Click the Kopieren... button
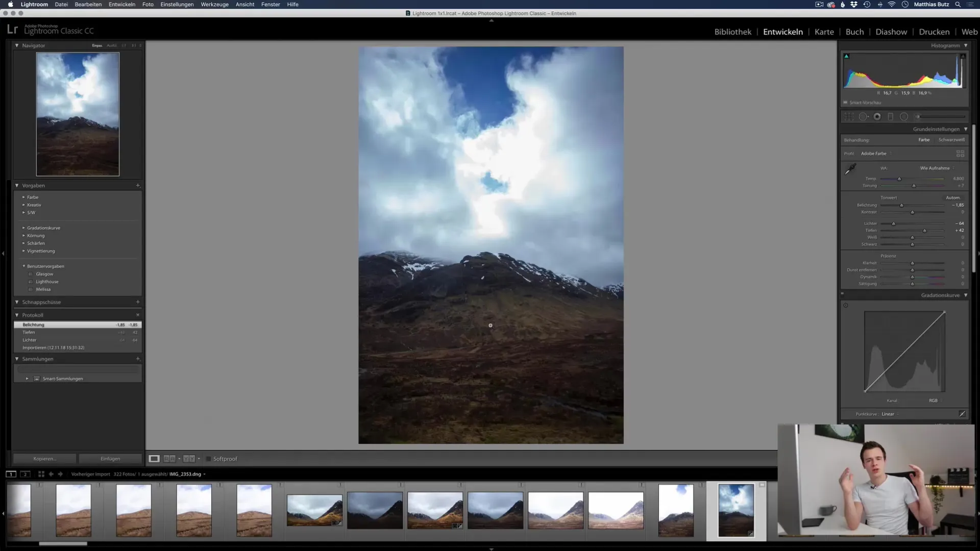 [45, 459]
